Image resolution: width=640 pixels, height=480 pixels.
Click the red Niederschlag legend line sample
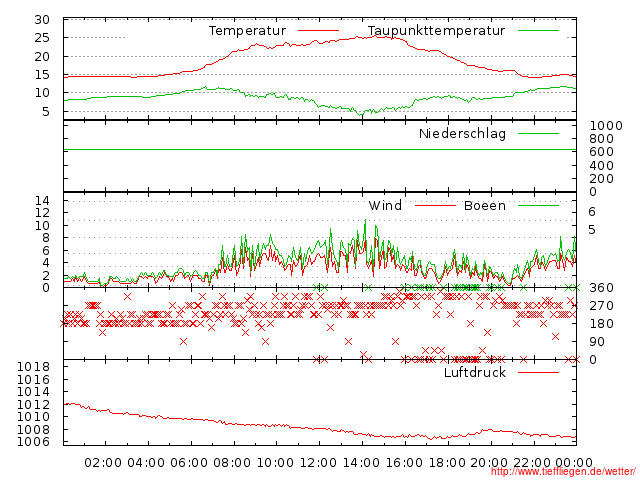point(538,133)
